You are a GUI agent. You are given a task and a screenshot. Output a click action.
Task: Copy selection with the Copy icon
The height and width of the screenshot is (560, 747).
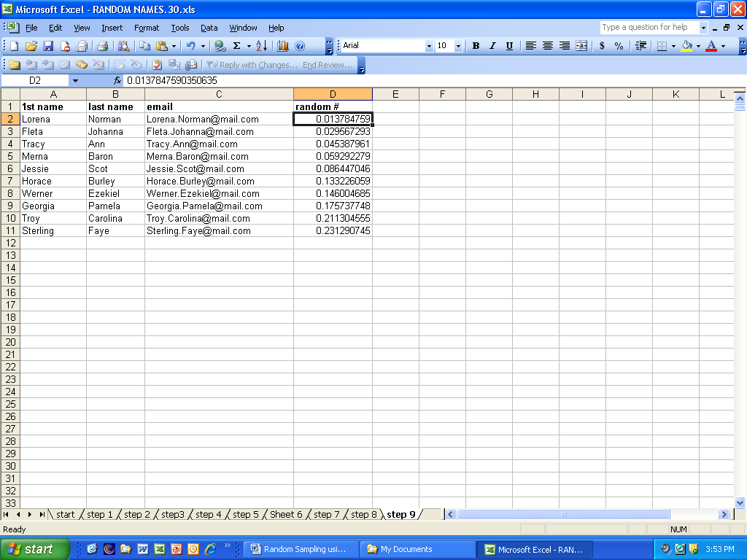[x=145, y=46]
